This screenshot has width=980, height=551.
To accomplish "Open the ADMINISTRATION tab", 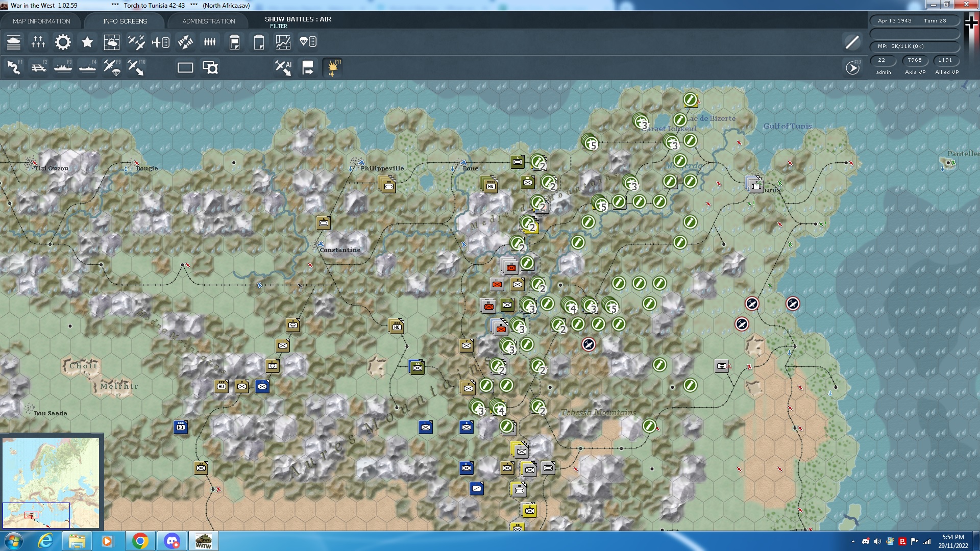I will (x=208, y=21).
